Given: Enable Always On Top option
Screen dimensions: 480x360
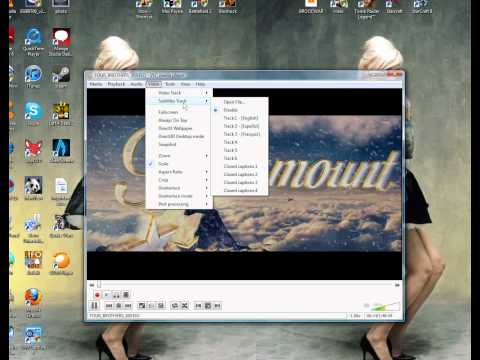Looking at the screenshot, I should pos(179,120).
